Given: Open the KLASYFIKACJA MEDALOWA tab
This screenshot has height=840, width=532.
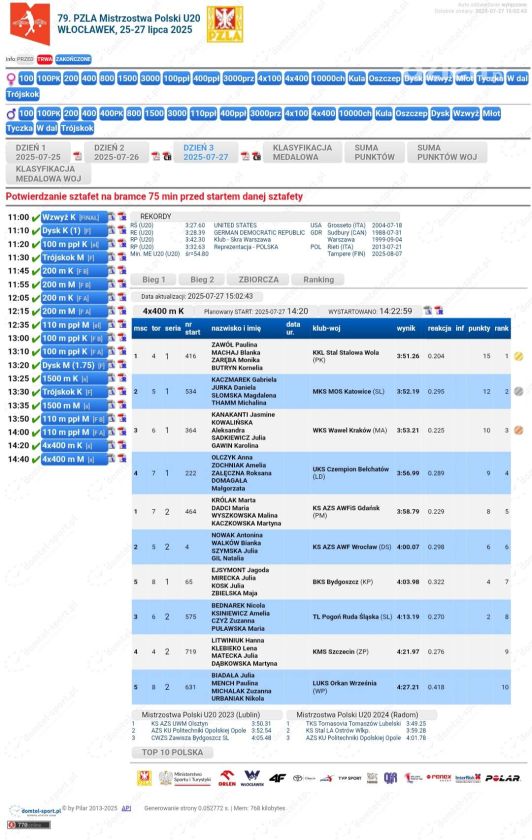Looking at the screenshot, I should [x=303, y=152].
